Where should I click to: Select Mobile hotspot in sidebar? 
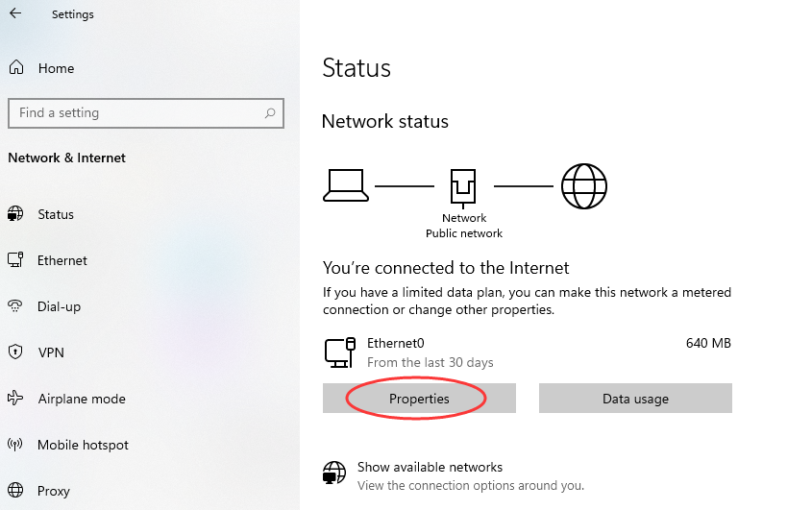(x=83, y=445)
